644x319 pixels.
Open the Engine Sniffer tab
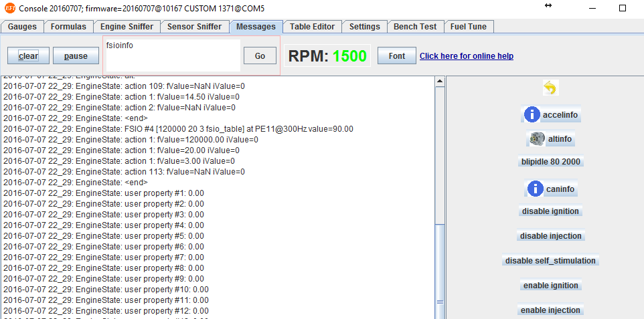[x=127, y=27]
